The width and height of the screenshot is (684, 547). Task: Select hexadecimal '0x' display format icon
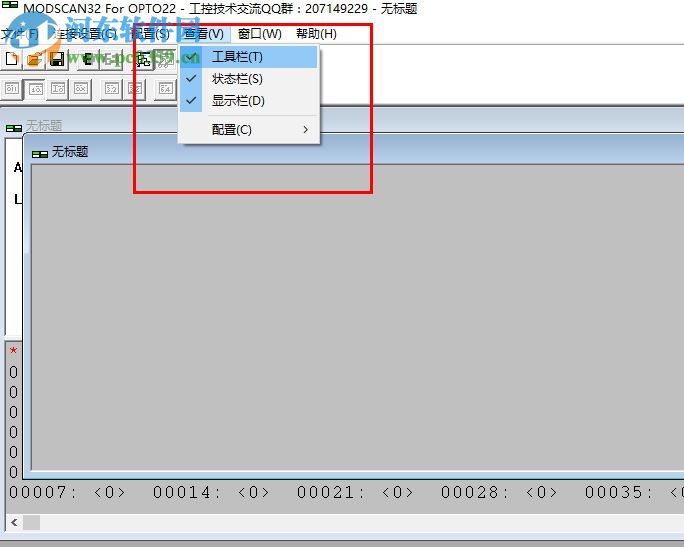click(x=81, y=89)
